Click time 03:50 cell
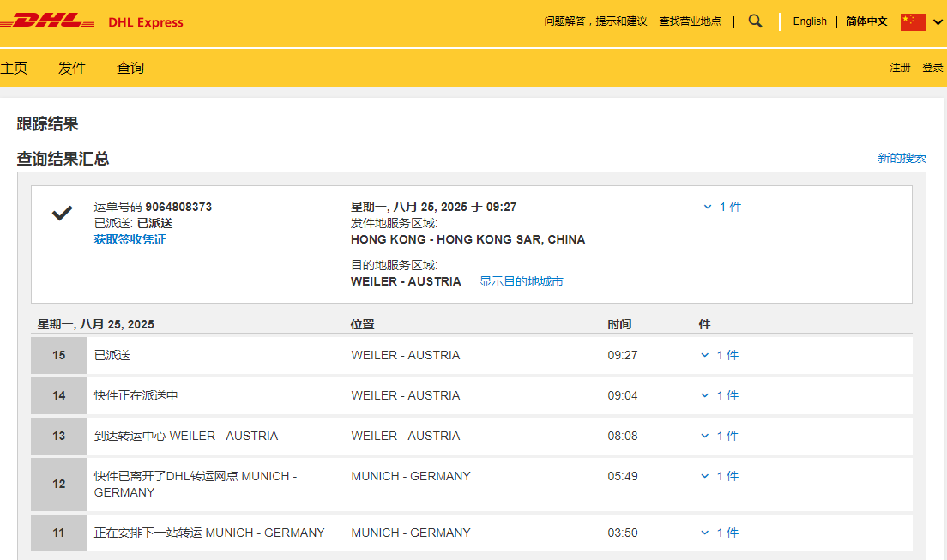The height and width of the screenshot is (560, 947). (623, 533)
